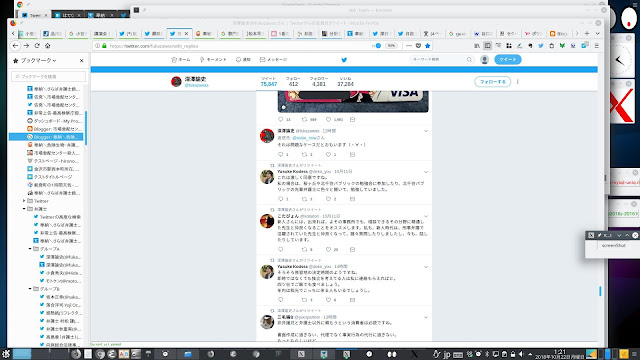The image size is (640, 360).
Task: Click the search magnifier in Twitter search
Action: coord(469,60)
